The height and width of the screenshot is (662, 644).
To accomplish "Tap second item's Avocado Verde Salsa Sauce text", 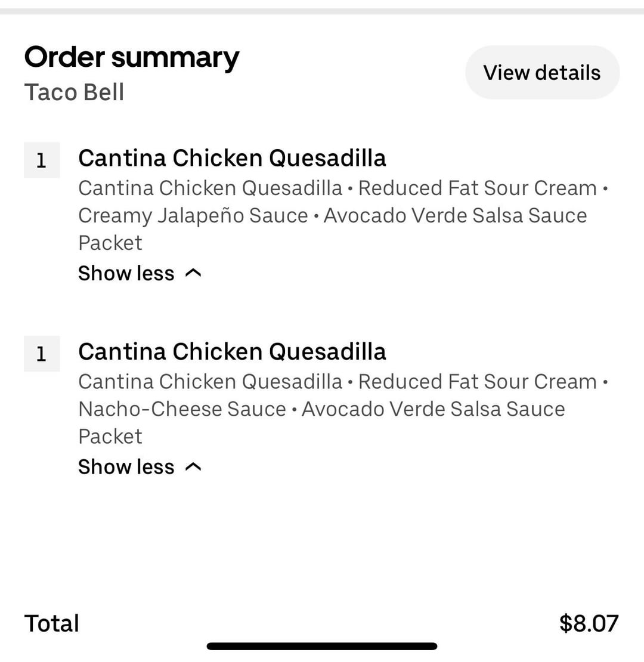I will [x=433, y=409].
